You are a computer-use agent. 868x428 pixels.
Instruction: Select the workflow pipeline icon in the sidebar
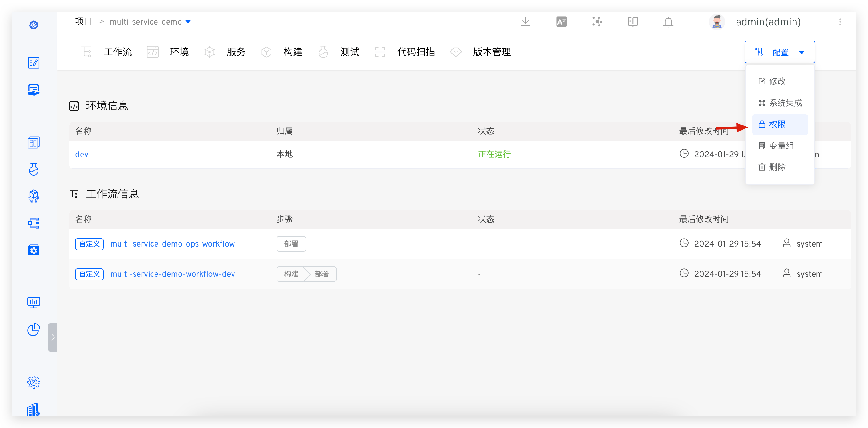pyautogui.click(x=33, y=223)
